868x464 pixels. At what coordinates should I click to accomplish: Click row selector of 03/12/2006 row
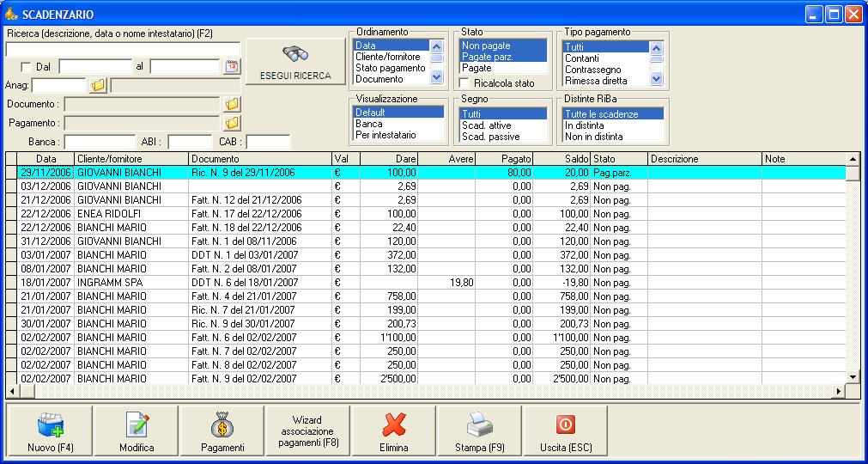[x=11, y=186]
